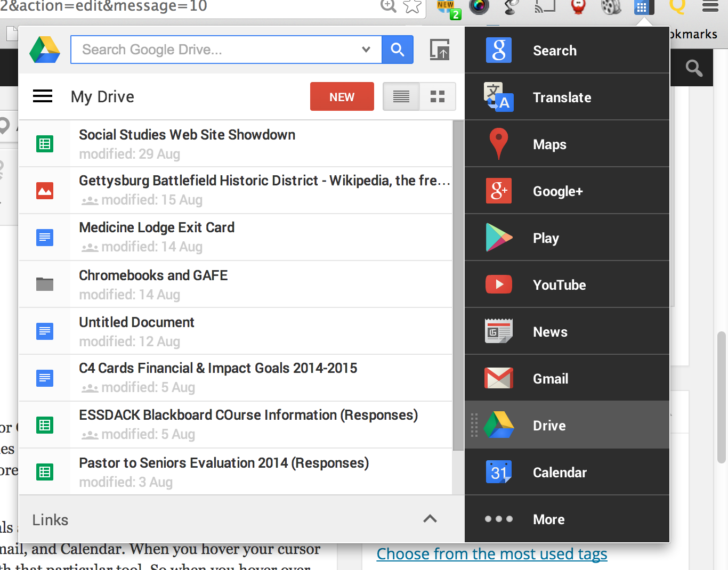Click the blue Google Search icon

(x=499, y=50)
